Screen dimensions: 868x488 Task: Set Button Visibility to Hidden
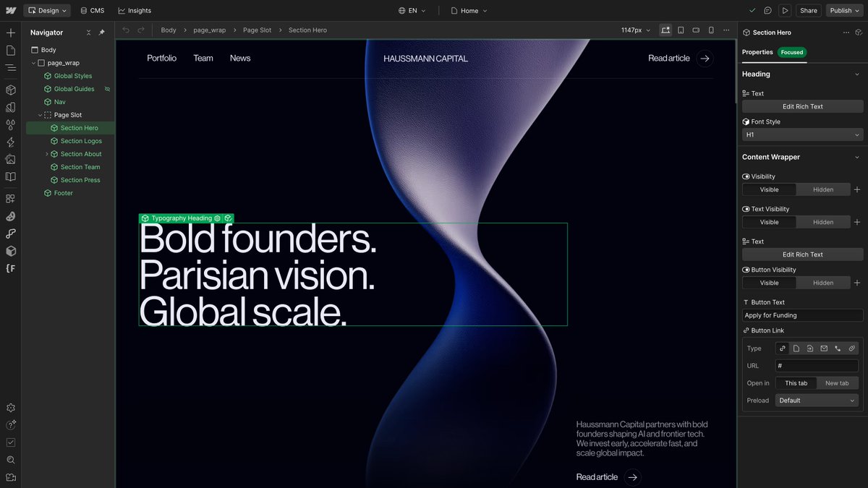click(x=823, y=283)
